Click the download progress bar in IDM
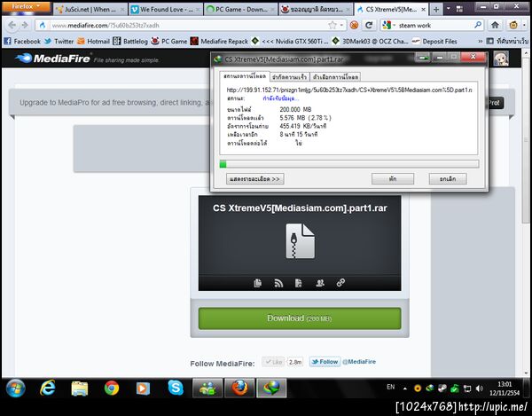Viewport: 532px width, 416px height. [349, 164]
